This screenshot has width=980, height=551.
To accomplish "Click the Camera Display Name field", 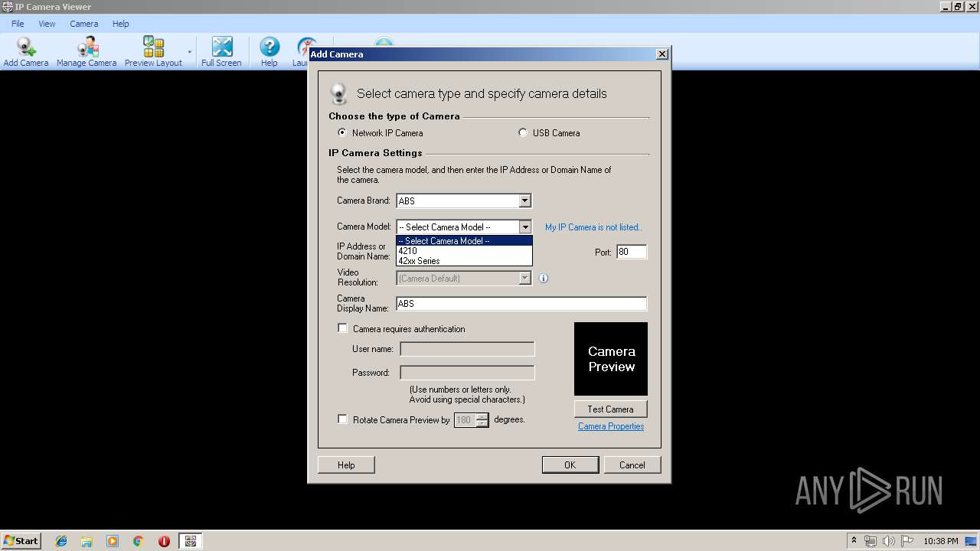I will click(x=521, y=304).
